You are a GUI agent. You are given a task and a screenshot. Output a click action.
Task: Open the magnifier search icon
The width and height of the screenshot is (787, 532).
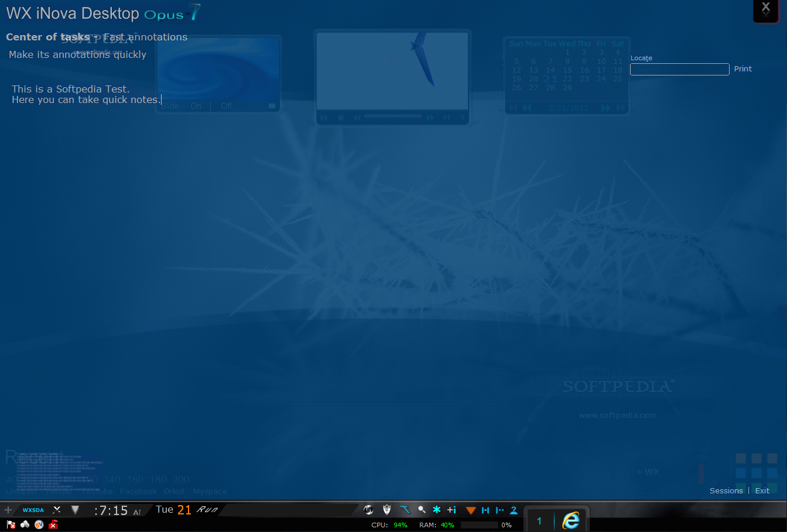click(422, 510)
